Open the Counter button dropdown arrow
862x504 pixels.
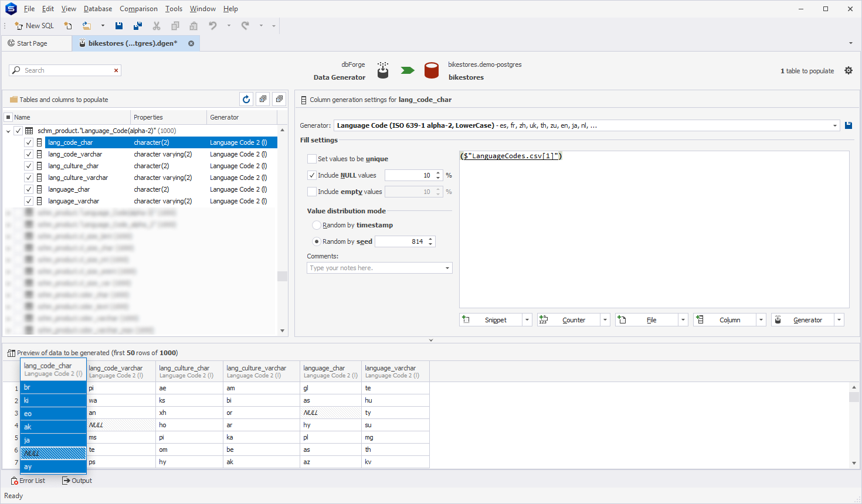(605, 320)
